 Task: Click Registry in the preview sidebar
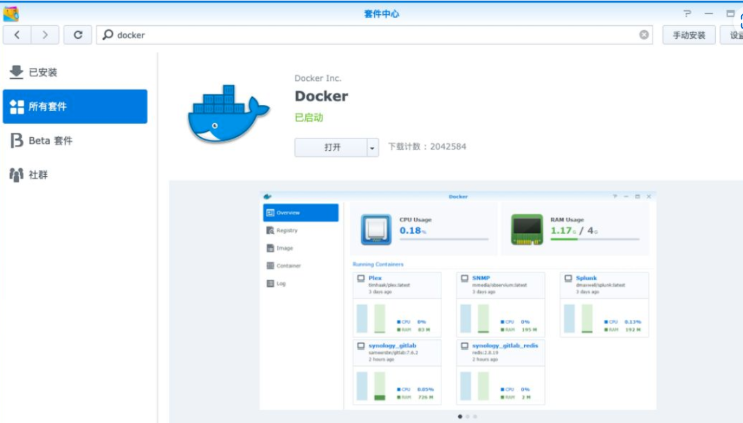pyautogui.click(x=301, y=230)
